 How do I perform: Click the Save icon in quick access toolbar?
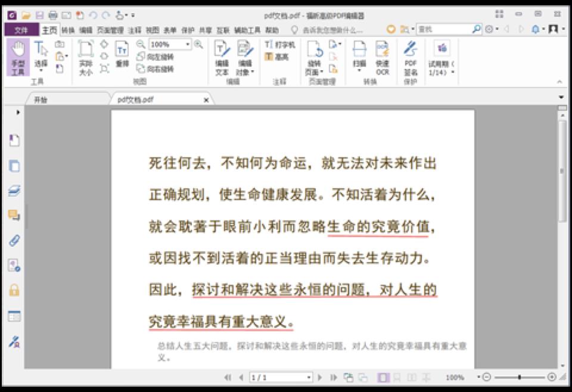tap(39, 15)
